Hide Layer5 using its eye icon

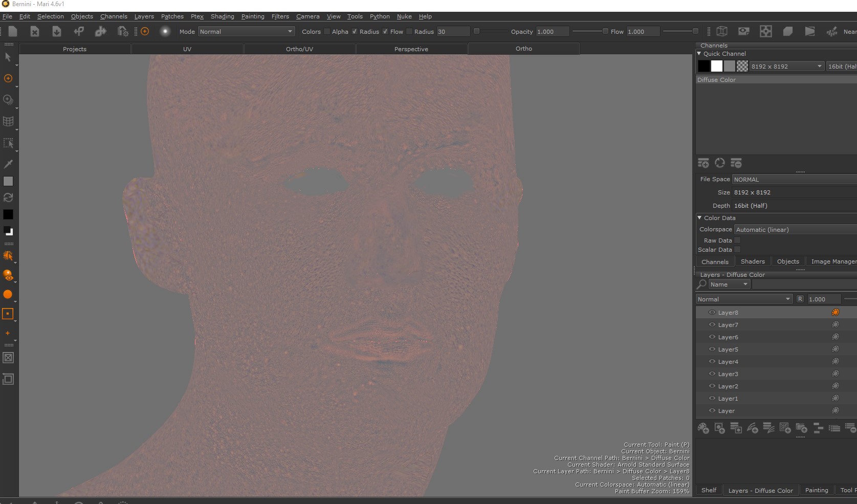[712, 349]
